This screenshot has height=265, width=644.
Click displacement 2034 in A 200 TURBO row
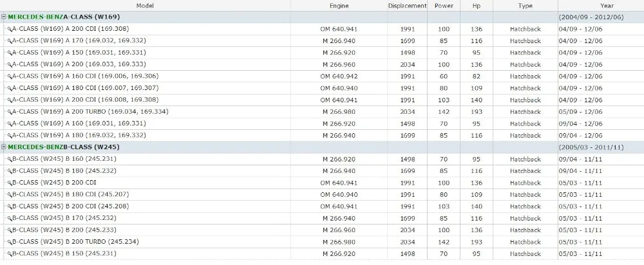click(x=408, y=112)
